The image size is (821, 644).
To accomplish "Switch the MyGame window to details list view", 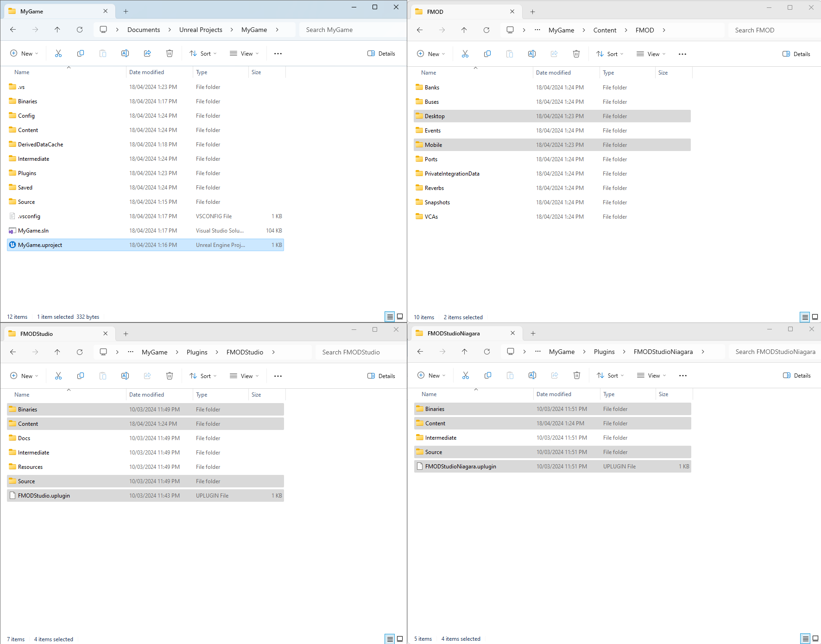I will [x=390, y=316].
